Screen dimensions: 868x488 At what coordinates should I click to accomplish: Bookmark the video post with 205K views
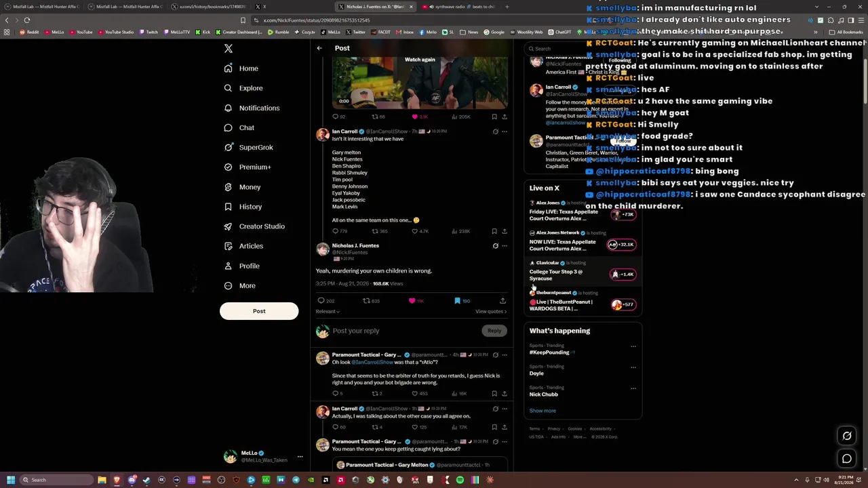click(494, 117)
